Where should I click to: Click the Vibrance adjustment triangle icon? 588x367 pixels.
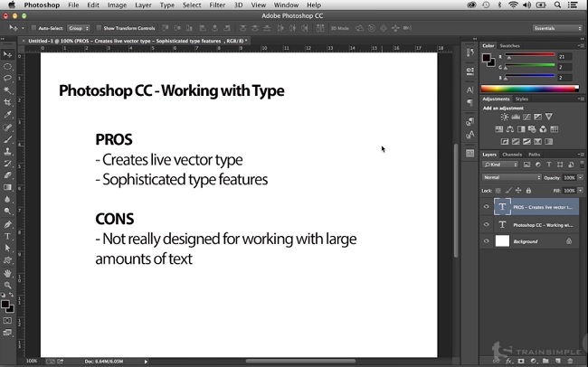pos(548,117)
